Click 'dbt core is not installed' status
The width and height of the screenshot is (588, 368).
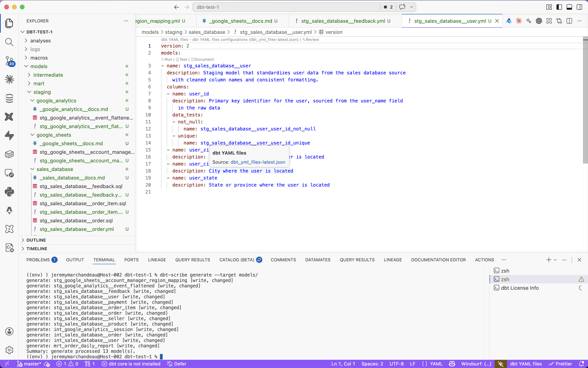(x=131, y=364)
